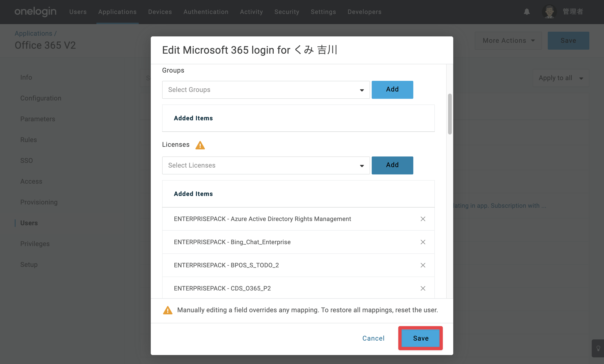The width and height of the screenshot is (604, 364).
Task: Open the SSO tab
Action: pos(26,160)
